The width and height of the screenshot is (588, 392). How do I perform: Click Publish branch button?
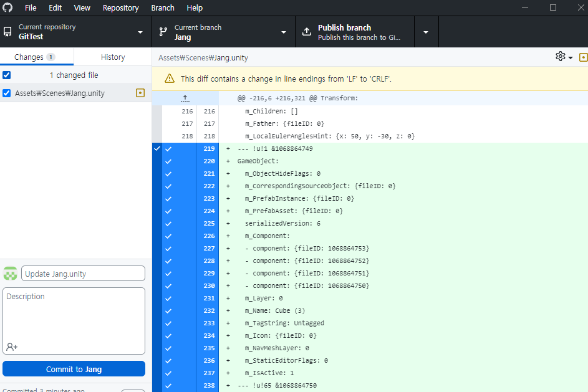[355, 32]
